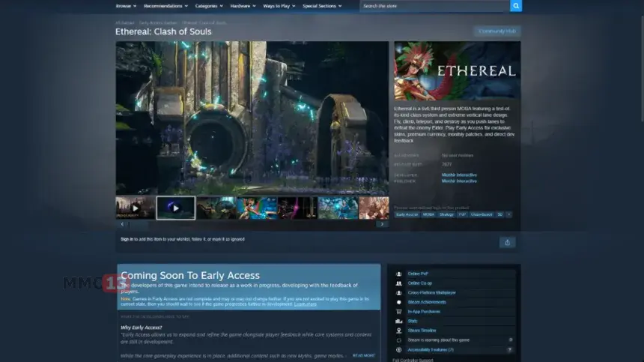Click the search magnifier icon
Screen dimensions: 644x362
point(515,6)
